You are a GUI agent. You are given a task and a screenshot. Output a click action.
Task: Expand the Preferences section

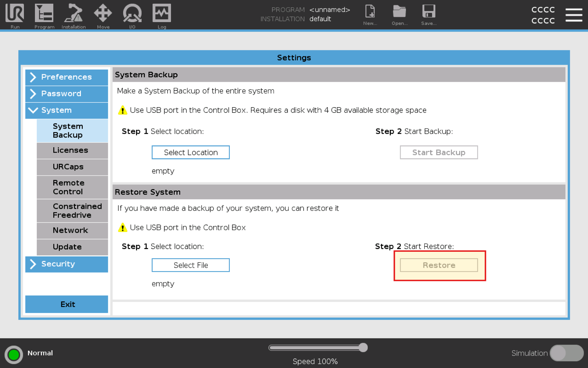click(66, 77)
